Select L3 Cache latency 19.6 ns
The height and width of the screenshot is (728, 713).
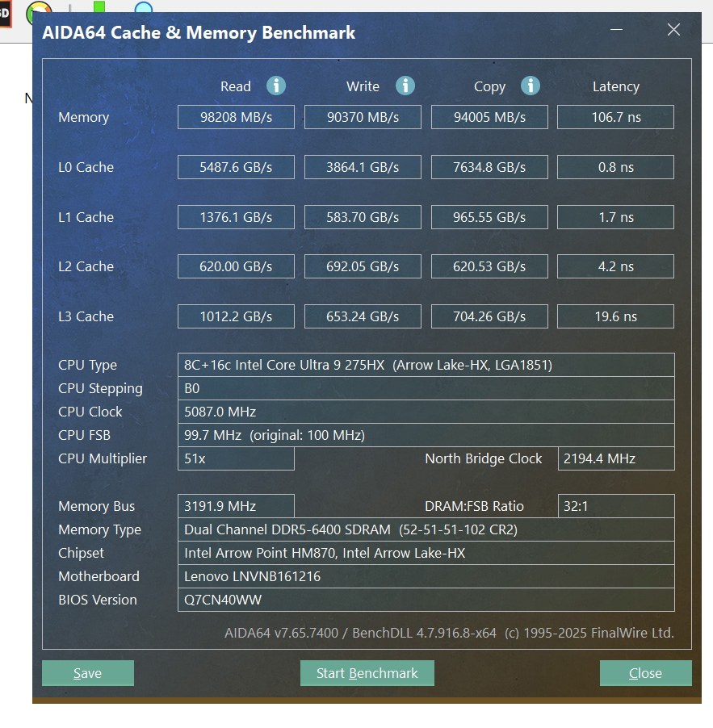click(x=616, y=316)
